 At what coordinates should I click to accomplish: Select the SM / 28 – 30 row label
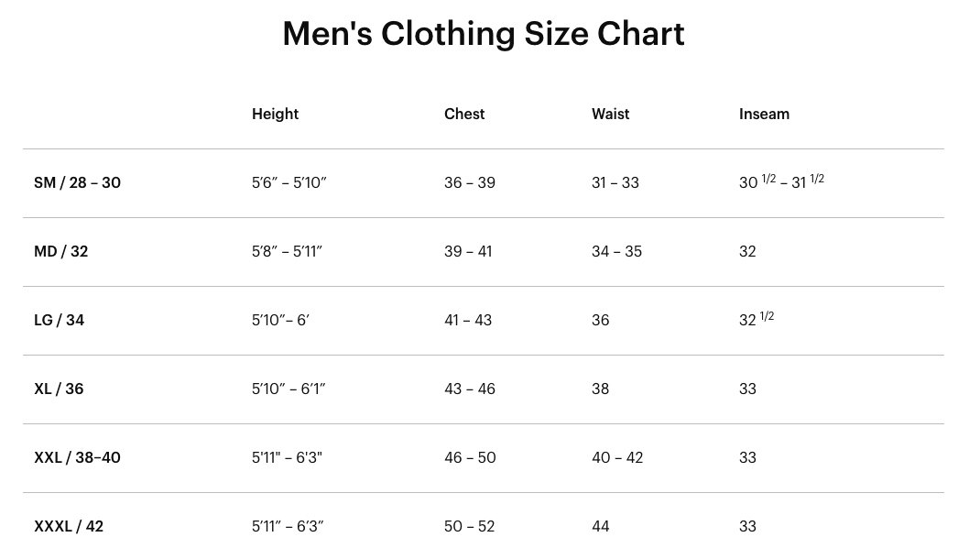coord(77,183)
